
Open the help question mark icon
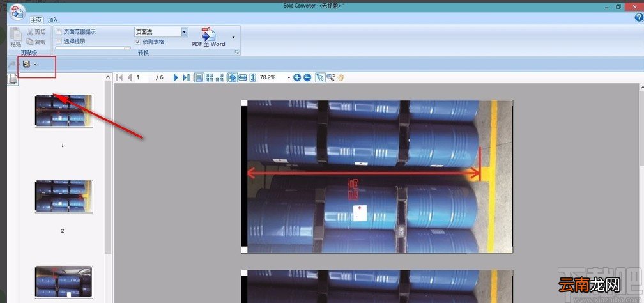pos(639,17)
